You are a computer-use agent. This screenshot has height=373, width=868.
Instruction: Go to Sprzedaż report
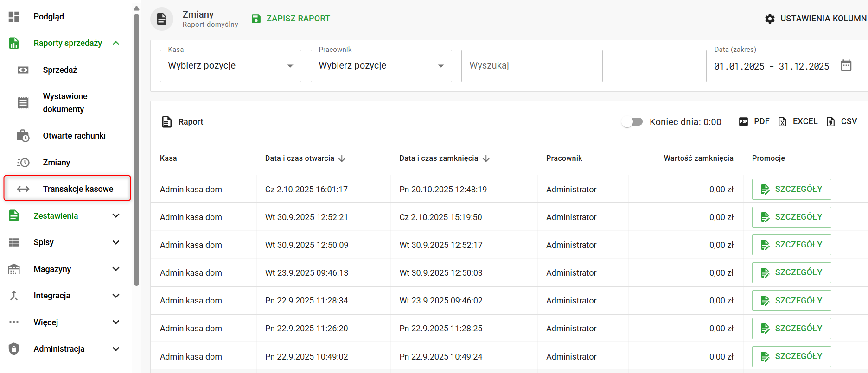(x=60, y=70)
